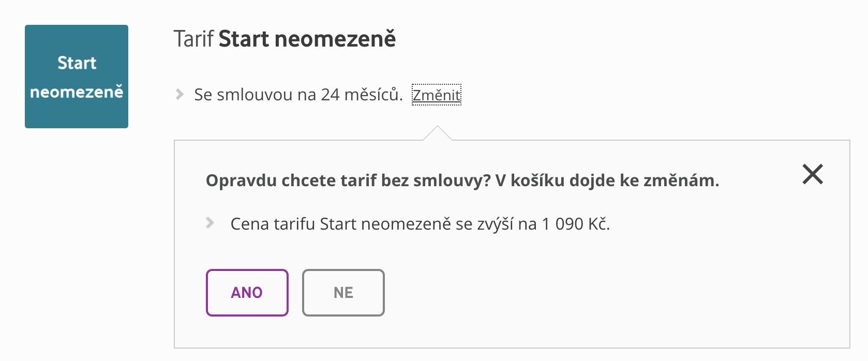This screenshot has height=361, width=868.
Task: Click the chevron before the price notice
Action: pos(210,223)
